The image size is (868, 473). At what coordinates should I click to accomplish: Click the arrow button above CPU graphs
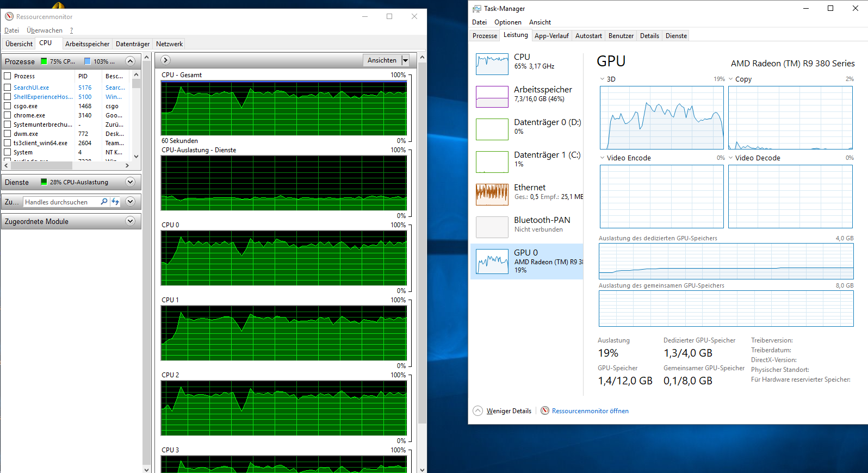(166, 60)
